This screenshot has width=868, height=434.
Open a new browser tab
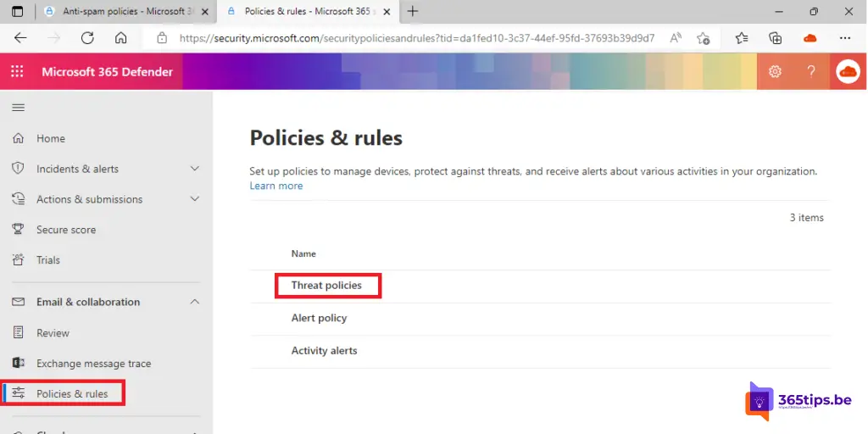coord(413,11)
